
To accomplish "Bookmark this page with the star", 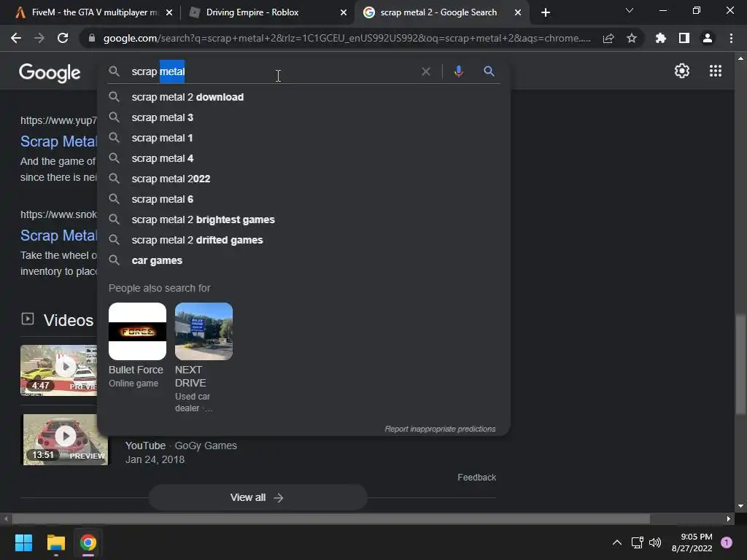I will [632, 38].
